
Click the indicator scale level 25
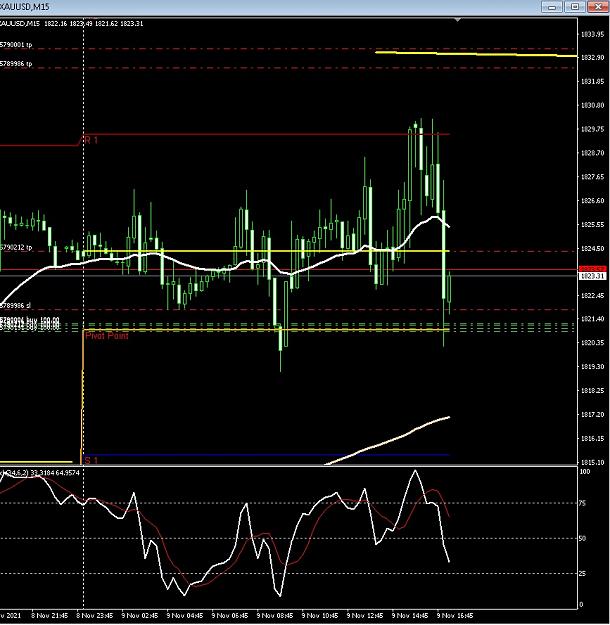tap(582, 574)
